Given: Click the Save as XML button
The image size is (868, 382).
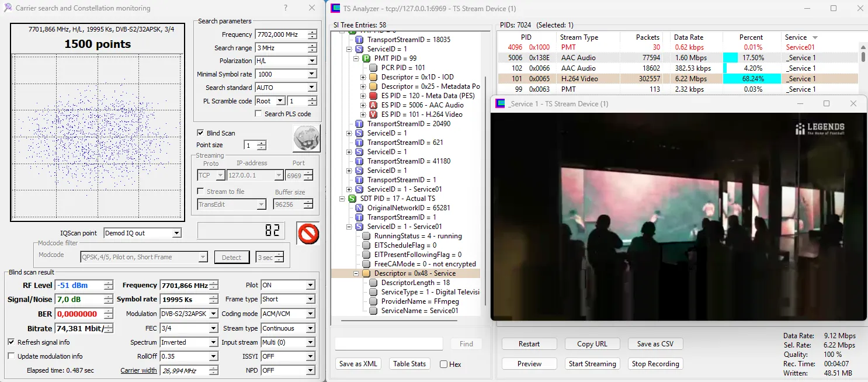Looking at the screenshot, I should pyautogui.click(x=358, y=364).
